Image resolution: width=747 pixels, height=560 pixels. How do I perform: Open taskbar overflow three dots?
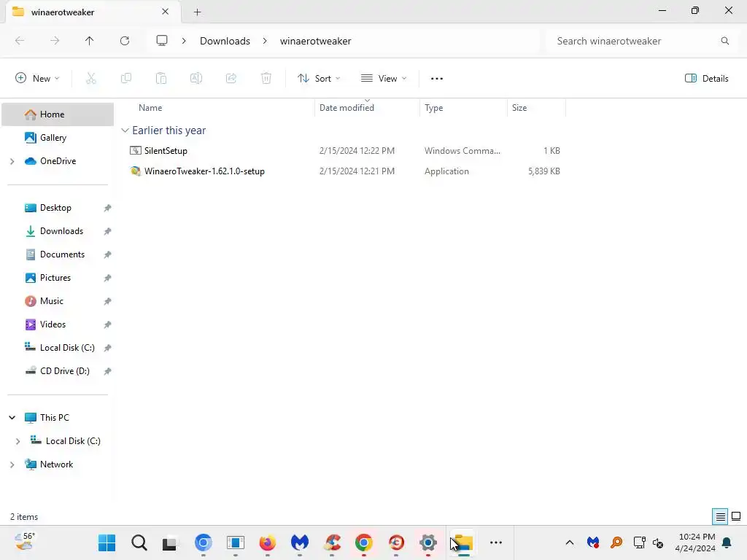[x=496, y=542]
